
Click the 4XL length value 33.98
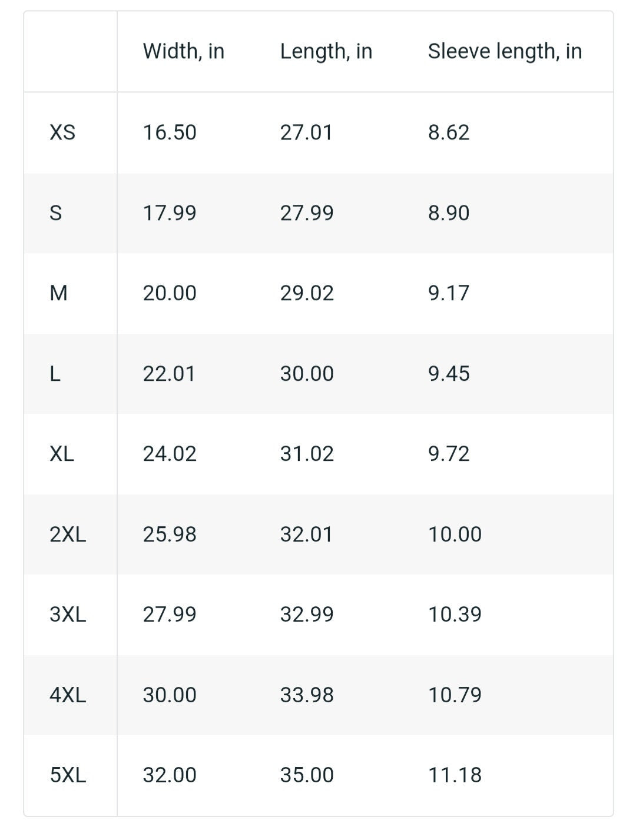coord(307,695)
